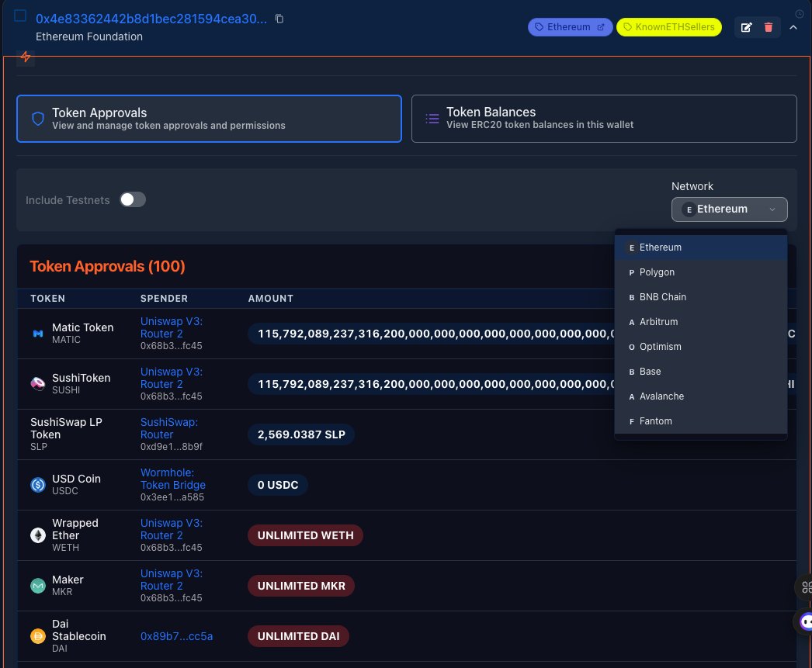Screen dimensions: 812x668
Task: Open the Network dropdown
Action: click(729, 209)
